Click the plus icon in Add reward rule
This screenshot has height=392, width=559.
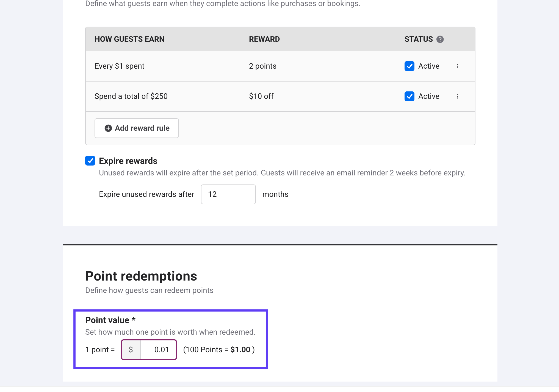point(108,128)
